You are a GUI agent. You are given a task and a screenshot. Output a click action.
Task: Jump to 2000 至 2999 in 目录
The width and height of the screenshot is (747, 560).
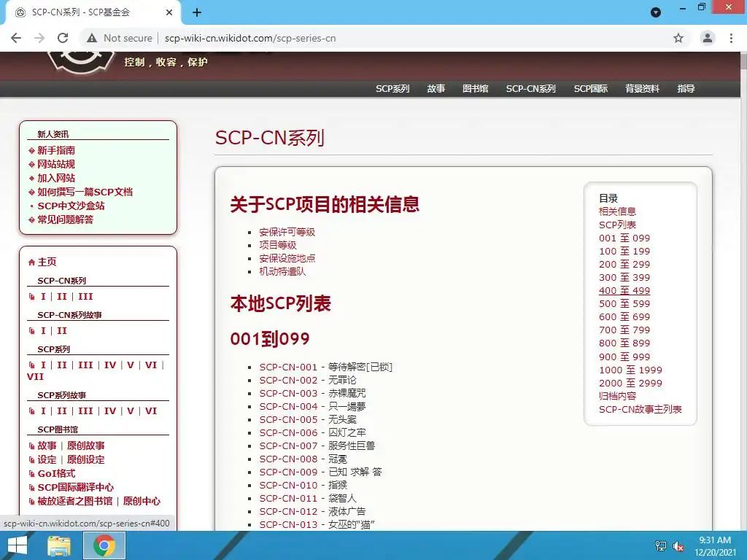(x=630, y=383)
